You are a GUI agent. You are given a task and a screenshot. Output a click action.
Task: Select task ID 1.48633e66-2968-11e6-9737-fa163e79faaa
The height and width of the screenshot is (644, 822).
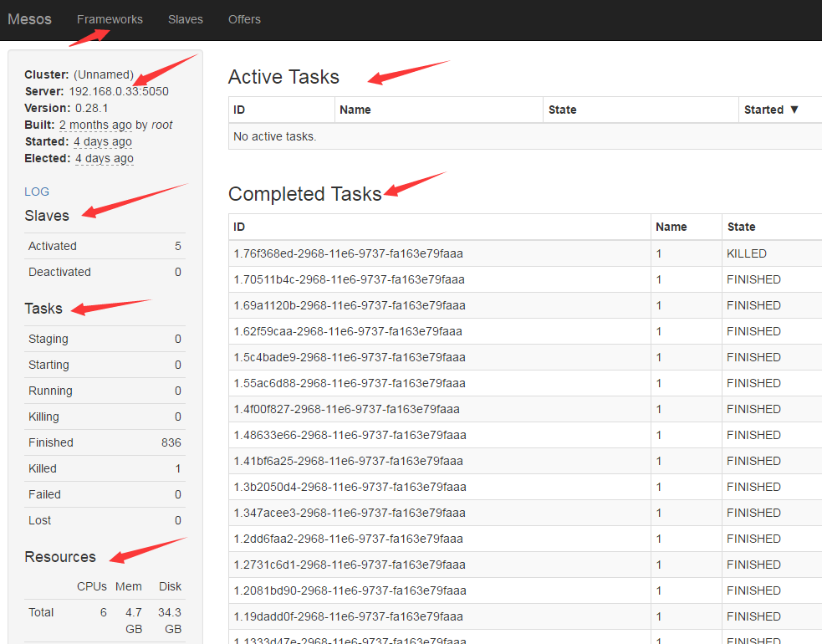[x=350, y=435]
